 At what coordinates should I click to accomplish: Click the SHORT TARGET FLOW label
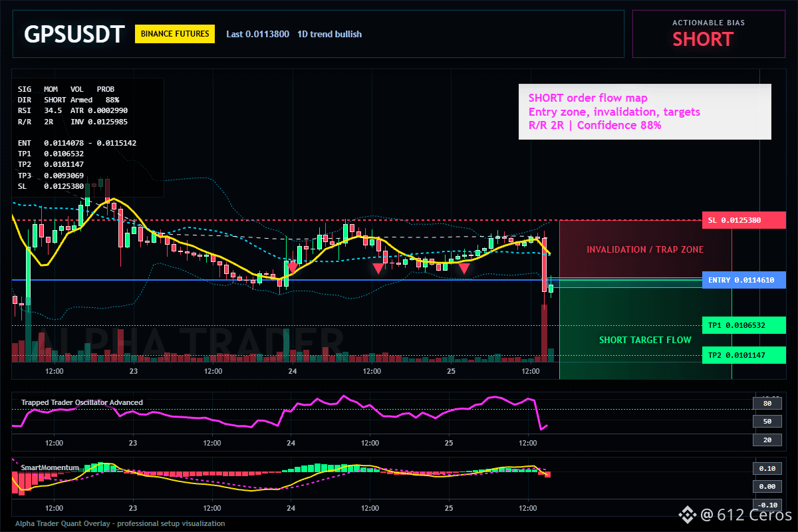(645, 340)
